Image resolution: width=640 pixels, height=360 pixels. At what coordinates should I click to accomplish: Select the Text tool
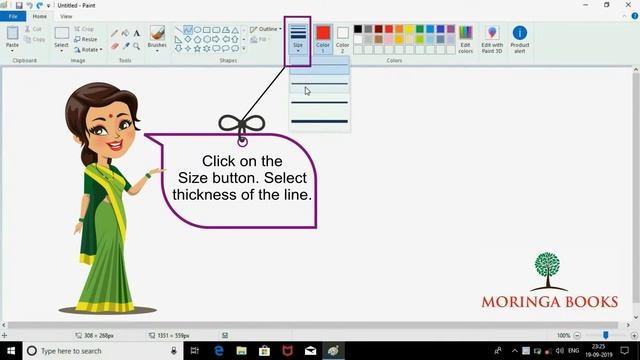[137, 33]
